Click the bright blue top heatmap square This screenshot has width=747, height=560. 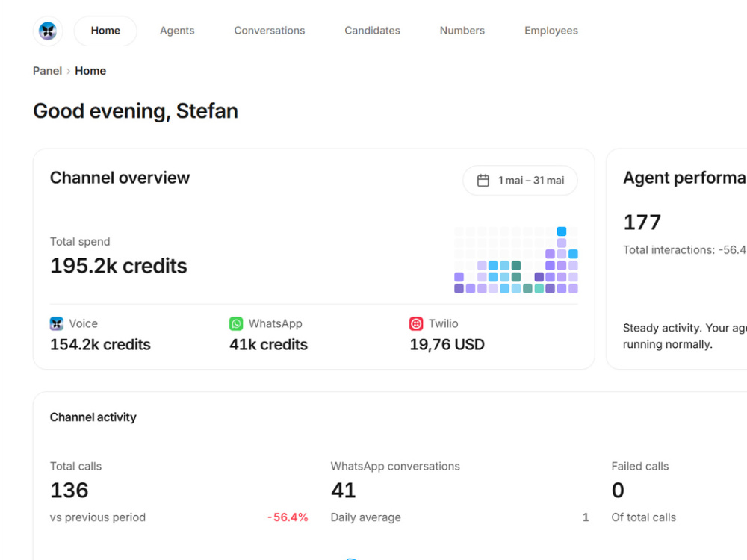point(562,231)
